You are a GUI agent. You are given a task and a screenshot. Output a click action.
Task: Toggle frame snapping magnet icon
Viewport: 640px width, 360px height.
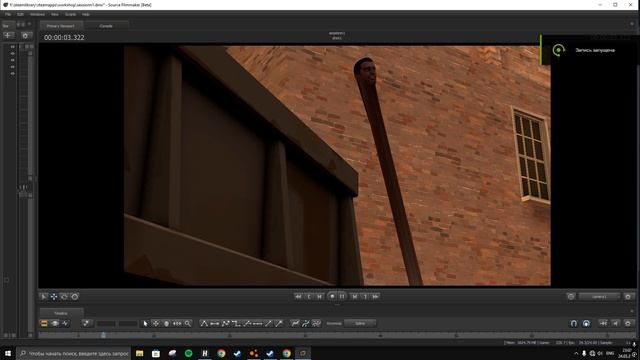[x=587, y=323]
